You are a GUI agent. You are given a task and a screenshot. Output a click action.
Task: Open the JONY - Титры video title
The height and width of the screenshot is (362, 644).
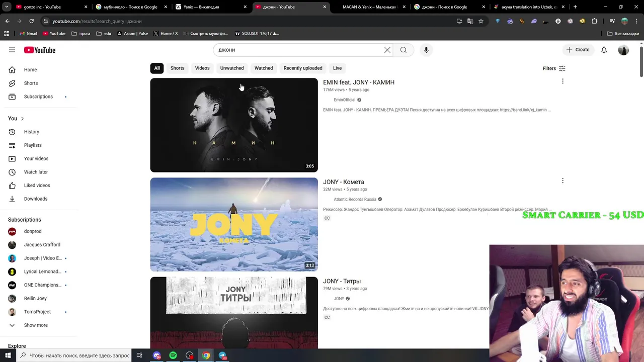tap(342, 281)
